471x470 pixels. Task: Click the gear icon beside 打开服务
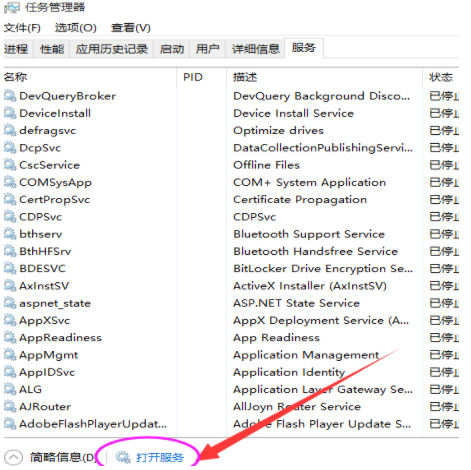click(x=123, y=457)
